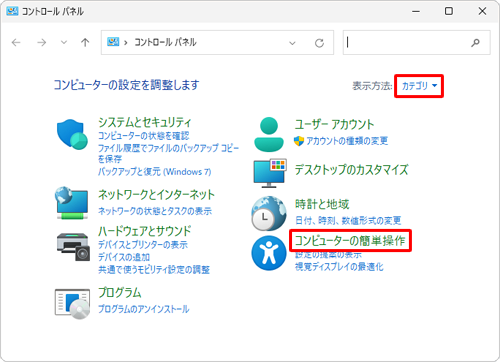Viewport: 500px width, 362px height.
Task: Click the search magnifier icon
Action: pos(475,42)
